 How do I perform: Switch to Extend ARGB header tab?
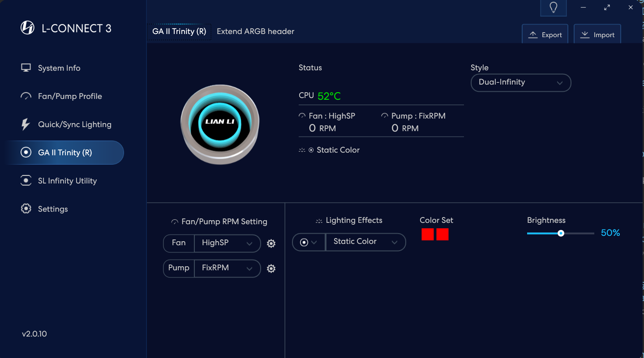click(256, 31)
